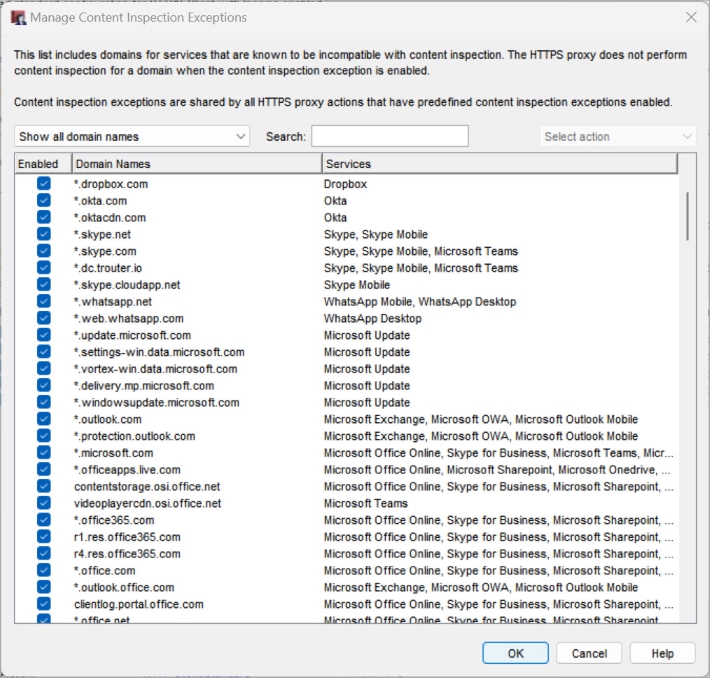Viewport: 710px width, 678px height.
Task: Click the Skype, Skype Mobile service cell
Action: click(376, 234)
